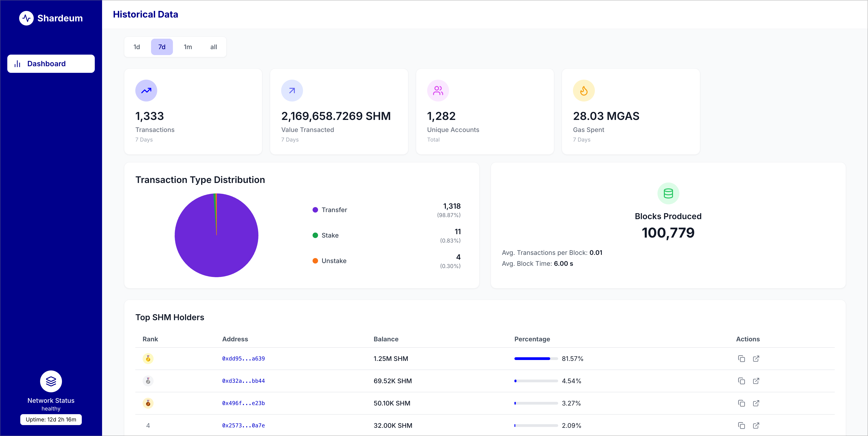Click the Blocks Produced database icon
Image resolution: width=868 pixels, height=436 pixels.
(x=668, y=194)
